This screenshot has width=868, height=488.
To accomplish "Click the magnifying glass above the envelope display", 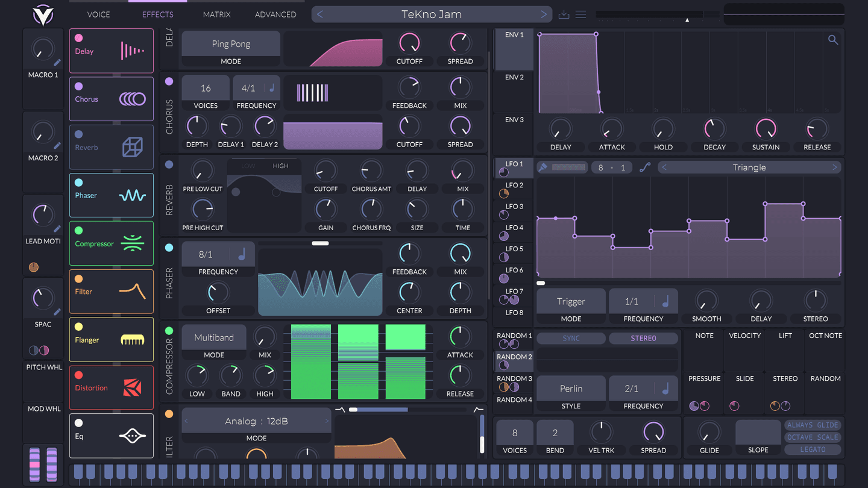I will (833, 39).
